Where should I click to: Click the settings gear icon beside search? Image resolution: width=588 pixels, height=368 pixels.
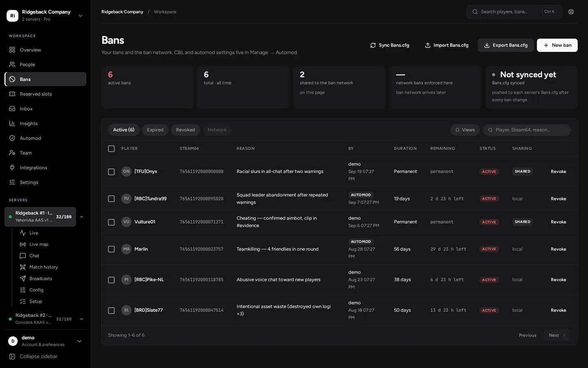click(x=571, y=12)
